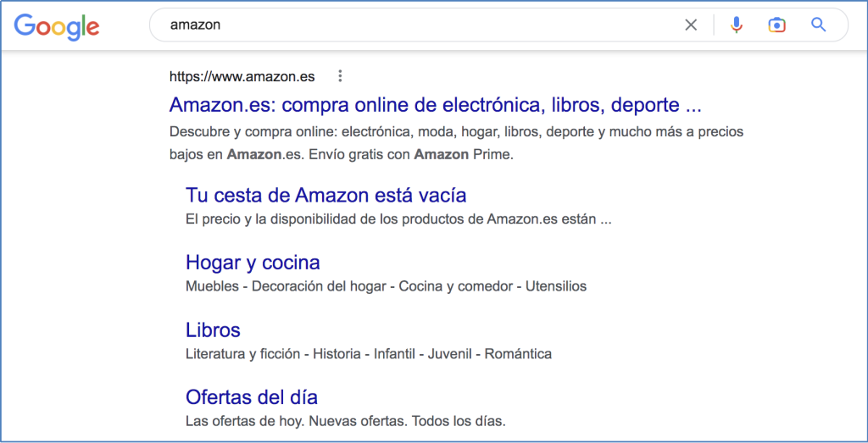
Task: Open the Libros sitelink
Action: click(213, 330)
